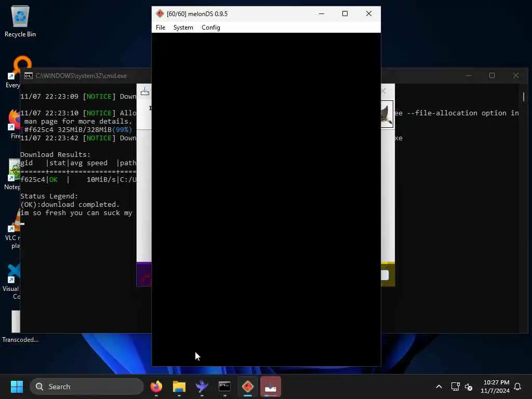Close the melonDS window
532x399 pixels.
pos(369,14)
